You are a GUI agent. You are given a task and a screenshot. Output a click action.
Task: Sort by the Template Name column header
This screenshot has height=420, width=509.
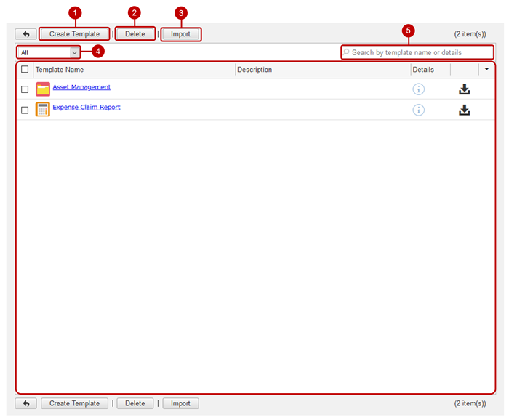[x=60, y=70]
